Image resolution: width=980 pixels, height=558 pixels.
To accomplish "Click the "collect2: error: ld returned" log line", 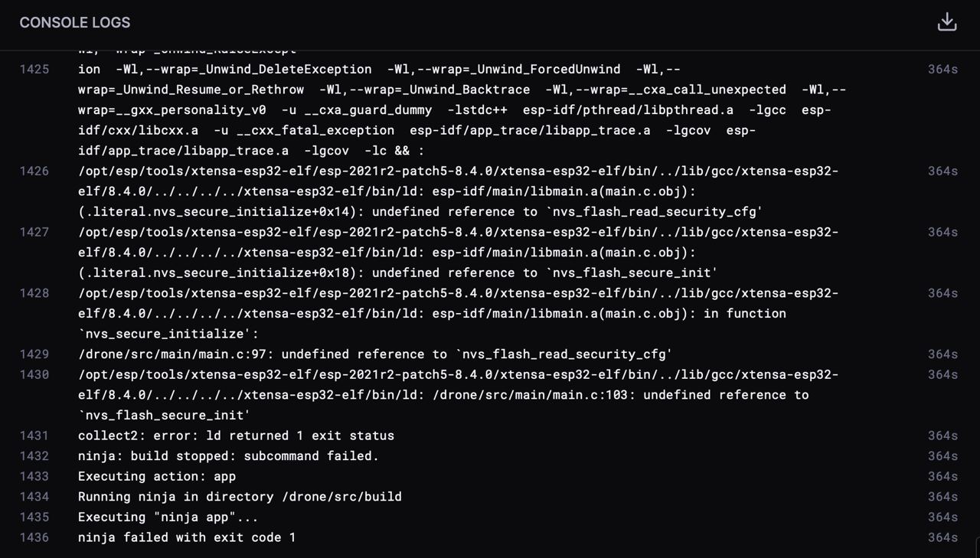I will pos(236,436).
